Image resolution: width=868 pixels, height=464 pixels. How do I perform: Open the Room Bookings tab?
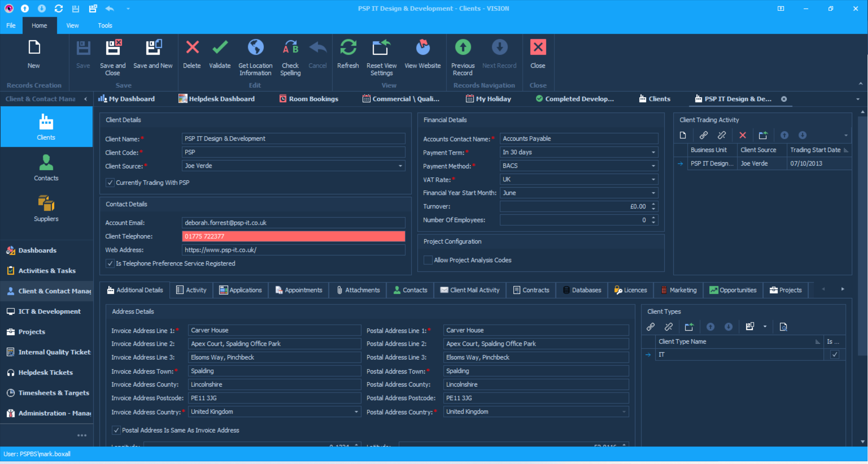point(309,99)
